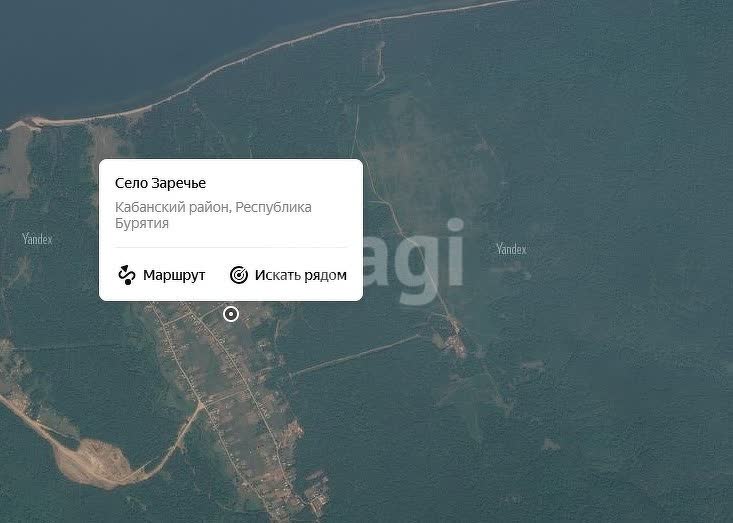Click the large sandy quarry area on the map

click(x=91, y=462)
